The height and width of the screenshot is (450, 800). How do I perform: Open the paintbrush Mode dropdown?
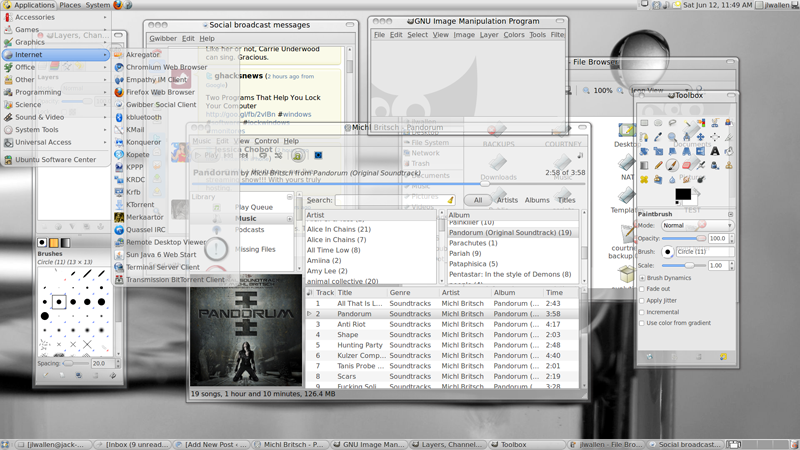pos(697,226)
